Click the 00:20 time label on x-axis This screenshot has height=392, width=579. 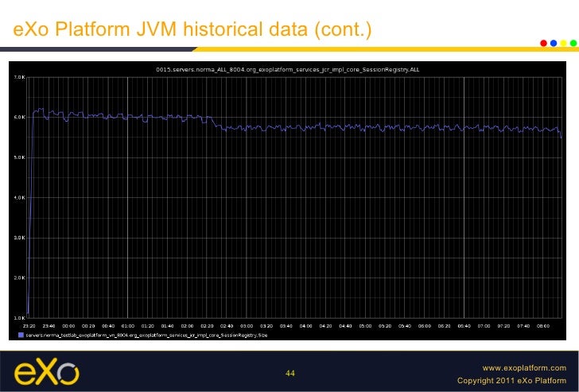pyautogui.click(x=88, y=326)
